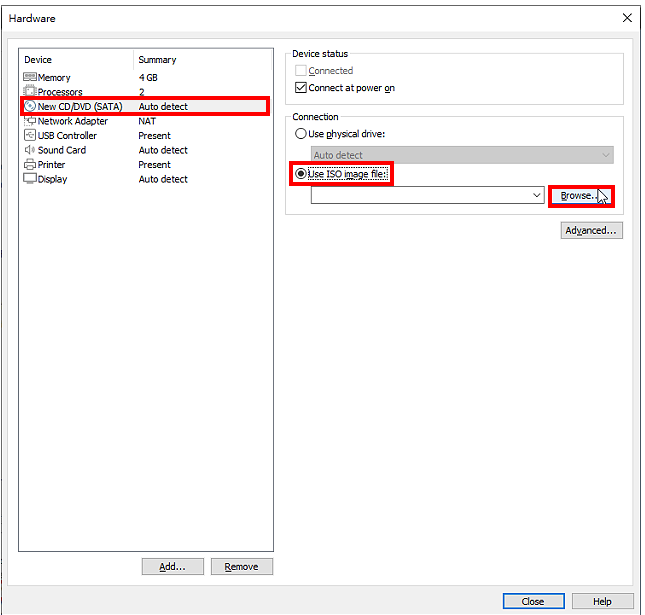Click the Close button at bottom
This screenshot has width=645, height=615.
533,601
